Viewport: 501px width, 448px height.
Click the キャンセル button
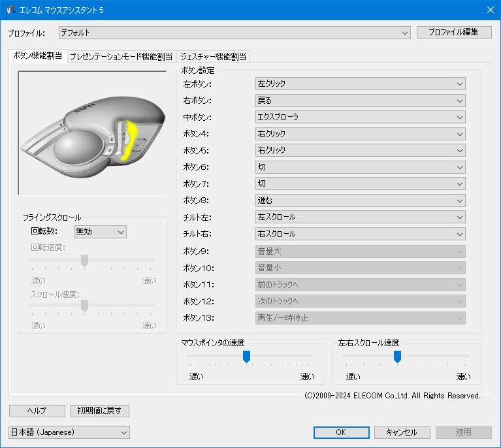402,432
